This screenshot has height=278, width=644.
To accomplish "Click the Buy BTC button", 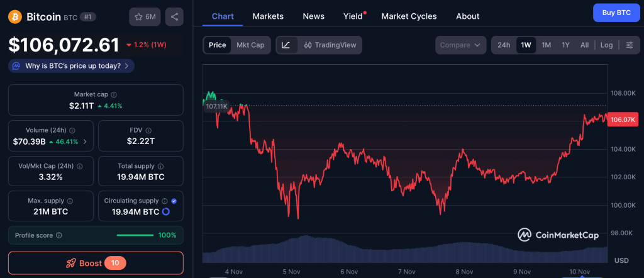I will [x=616, y=13].
